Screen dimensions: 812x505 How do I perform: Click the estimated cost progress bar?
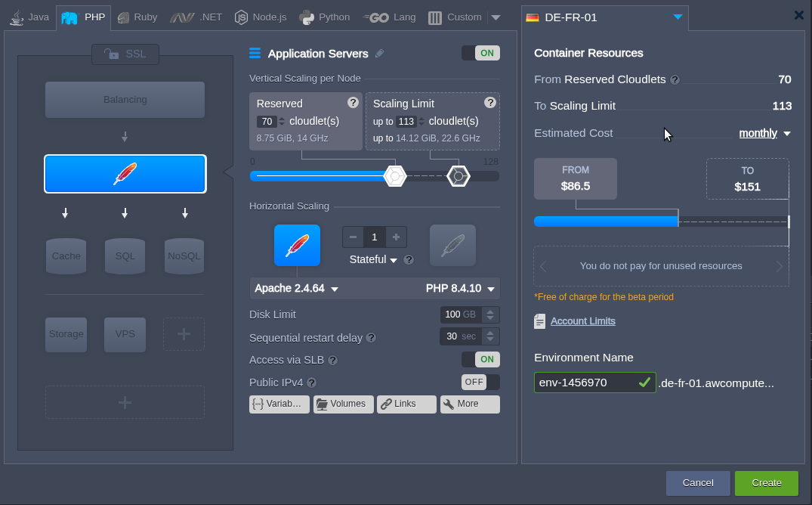(661, 222)
